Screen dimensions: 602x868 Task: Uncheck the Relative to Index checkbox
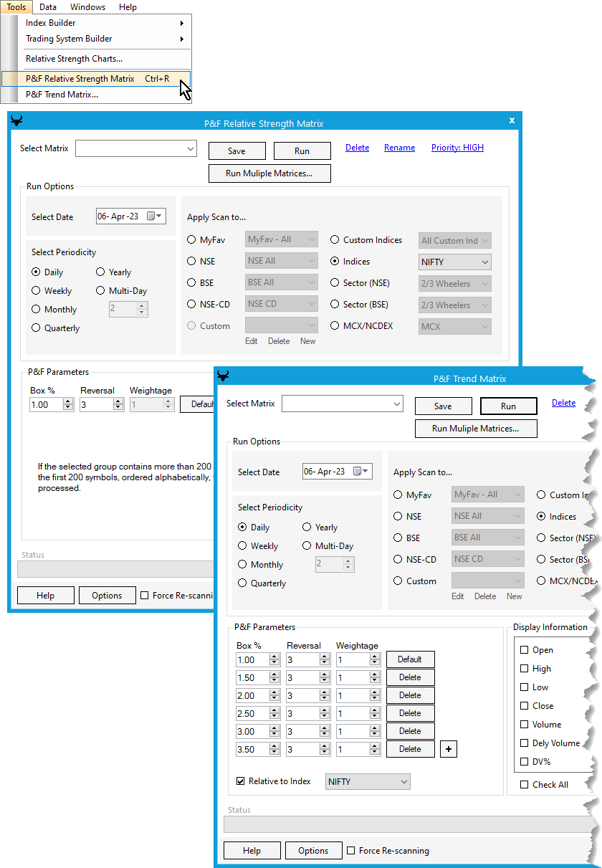[241, 781]
